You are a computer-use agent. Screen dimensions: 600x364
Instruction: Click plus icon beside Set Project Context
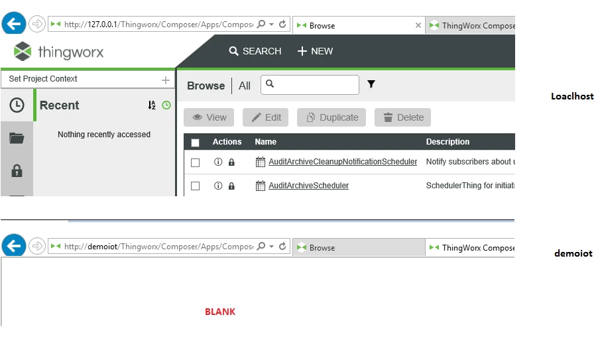pos(165,80)
